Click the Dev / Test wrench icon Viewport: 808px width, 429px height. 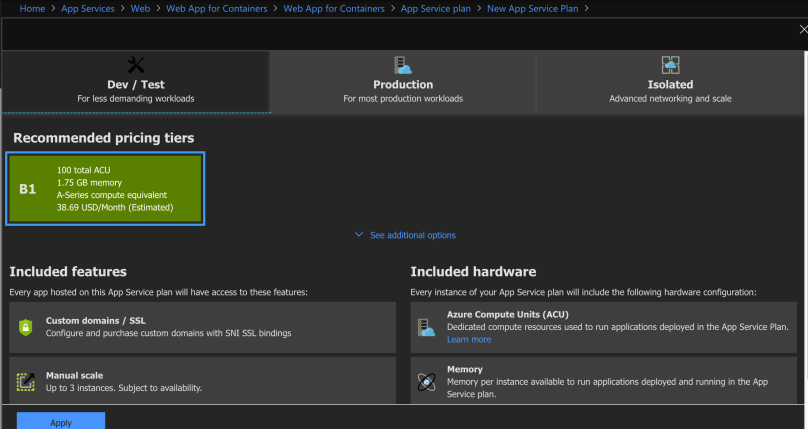pos(137,66)
